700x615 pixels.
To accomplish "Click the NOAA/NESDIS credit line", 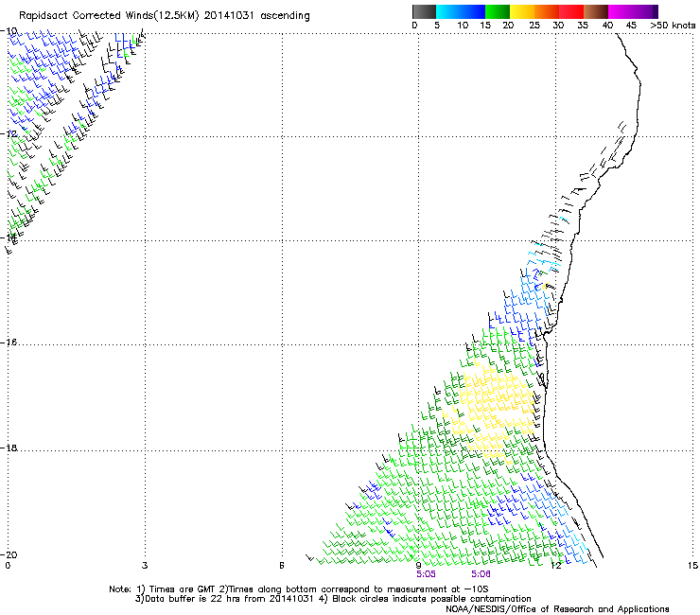I will click(x=557, y=609).
